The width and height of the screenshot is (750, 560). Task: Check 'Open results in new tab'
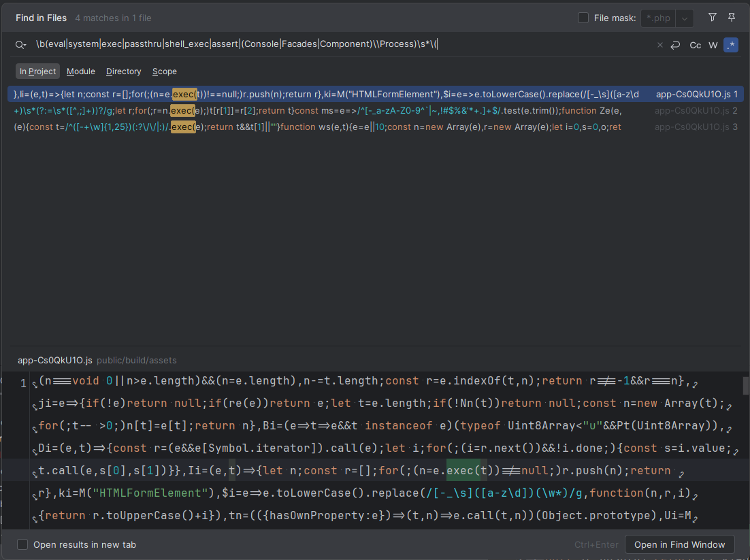pos(23,544)
